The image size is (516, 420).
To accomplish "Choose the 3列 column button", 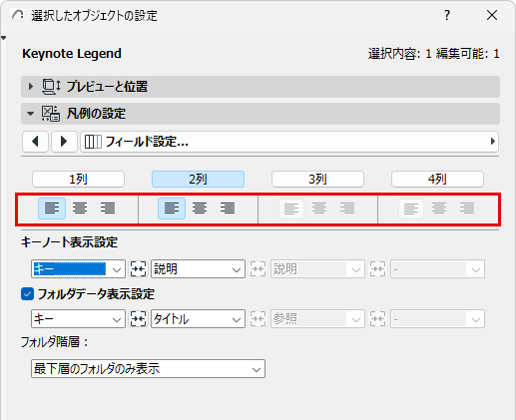I will (317, 180).
